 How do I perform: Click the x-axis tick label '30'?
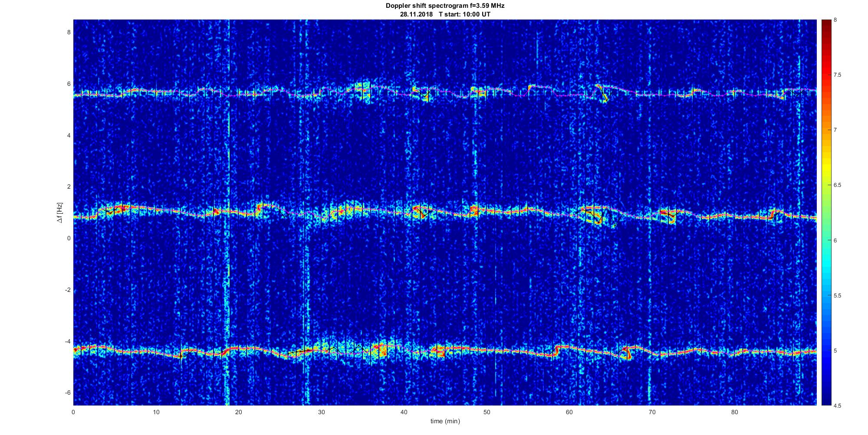pyautogui.click(x=321, y=412)
